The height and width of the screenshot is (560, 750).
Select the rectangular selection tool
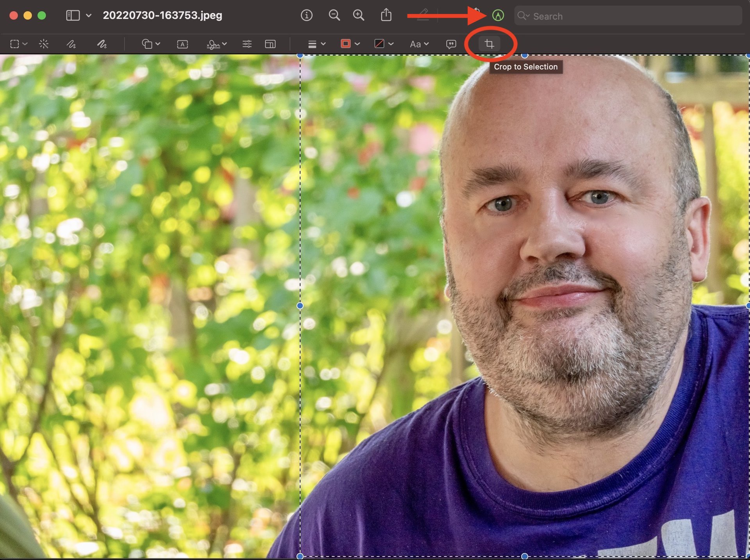click(13, 43)
